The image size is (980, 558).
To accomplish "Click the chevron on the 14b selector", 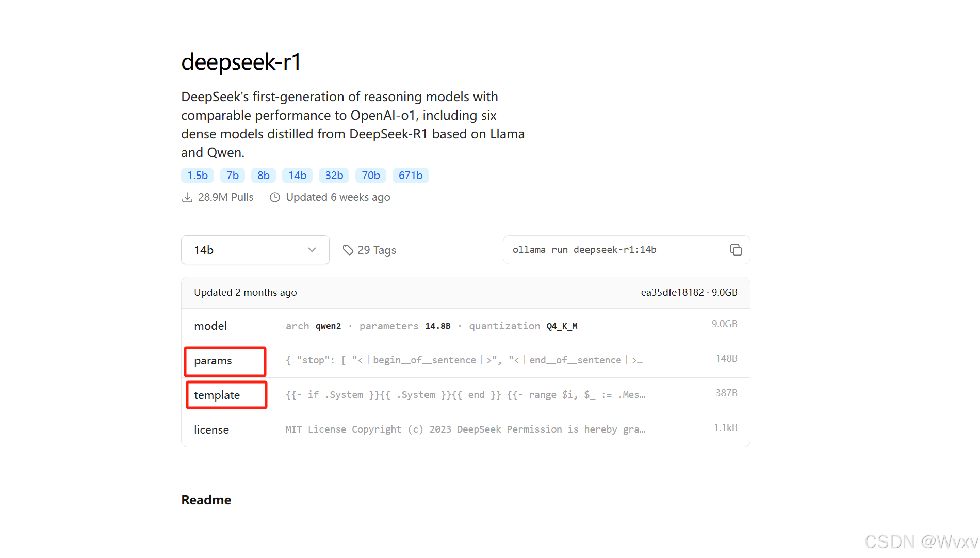I will tap(312, 250).
